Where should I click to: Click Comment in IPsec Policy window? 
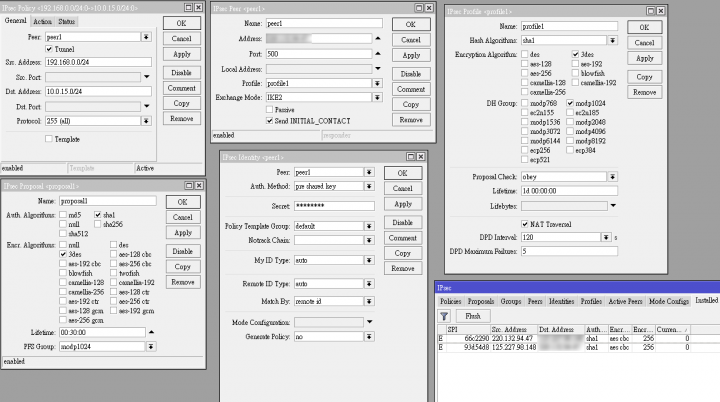(182, 88)
